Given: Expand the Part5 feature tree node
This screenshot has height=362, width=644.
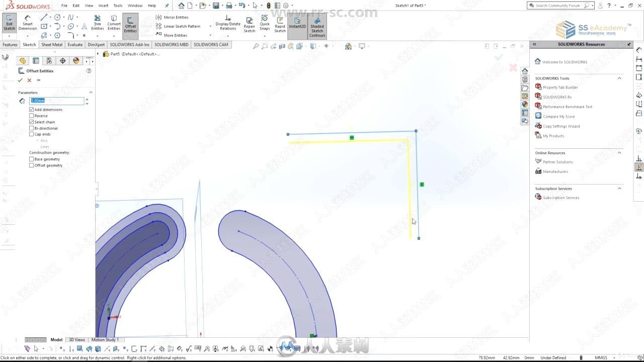Looking at the screenshot, I should (99, 54).
